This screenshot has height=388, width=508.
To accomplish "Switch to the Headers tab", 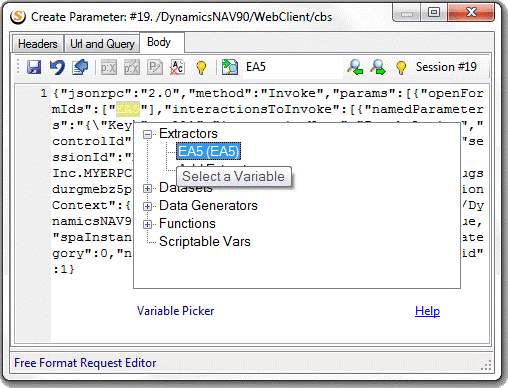I will click(x=38, y=44).
